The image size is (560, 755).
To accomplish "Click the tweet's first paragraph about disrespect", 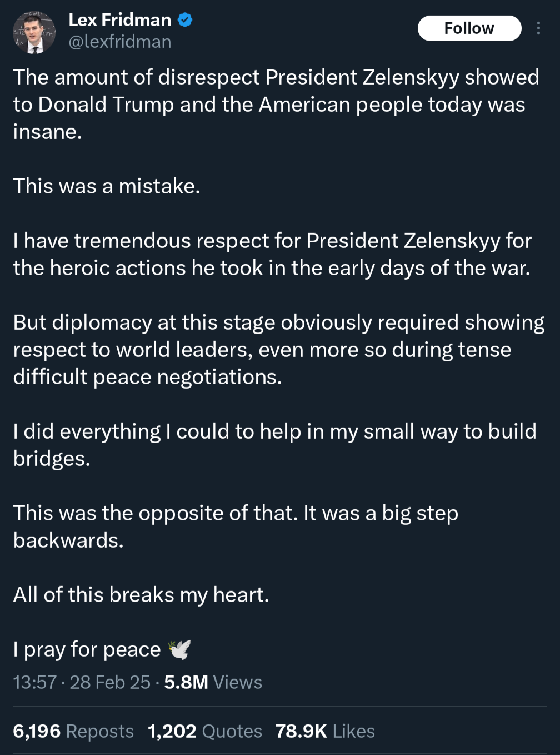I will coord(276,105).
